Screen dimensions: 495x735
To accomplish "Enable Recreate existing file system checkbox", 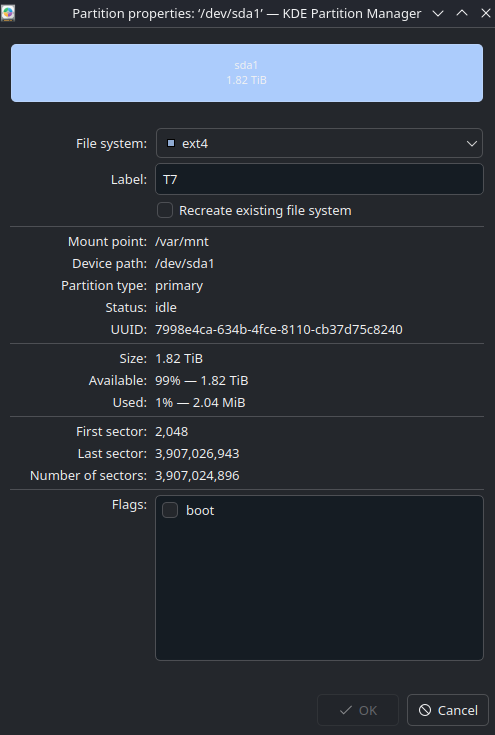I will [x=165, y=210].
